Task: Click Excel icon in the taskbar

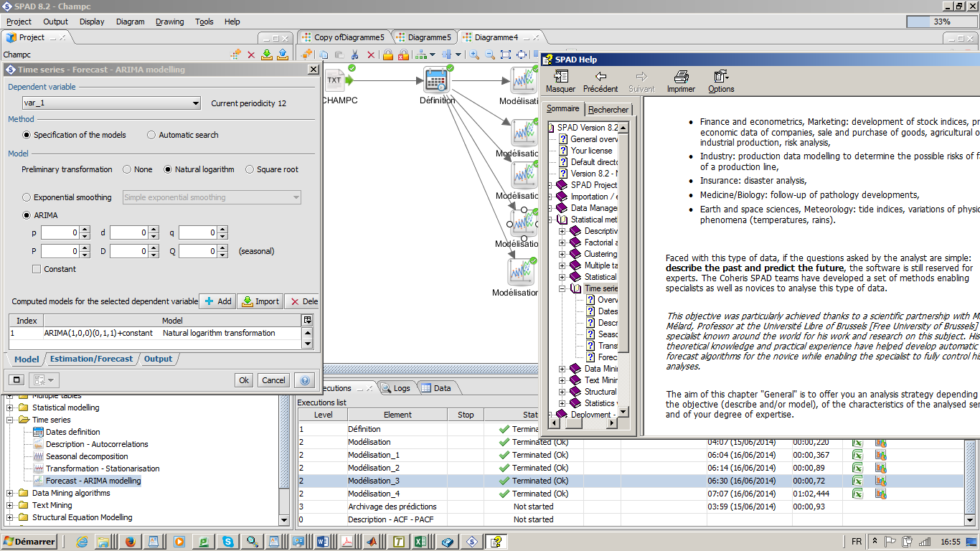Action: (421, 542)
